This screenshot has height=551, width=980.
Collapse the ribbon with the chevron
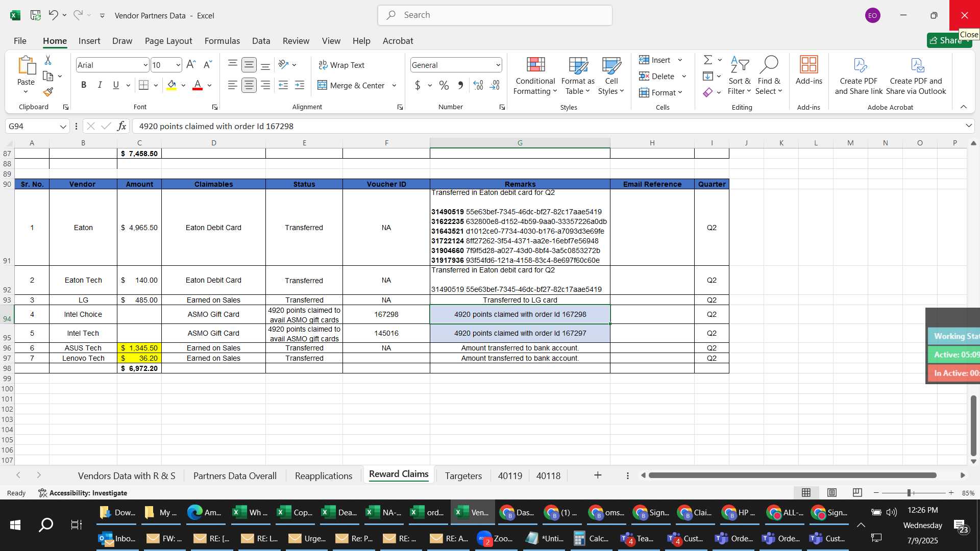click(x=964, y=107)
